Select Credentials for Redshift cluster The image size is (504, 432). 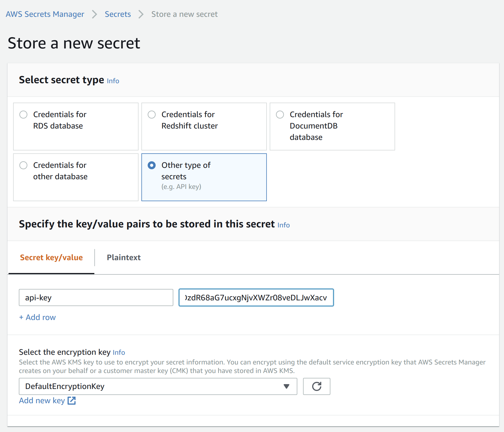pyautogui.click(x=152, y=115)
